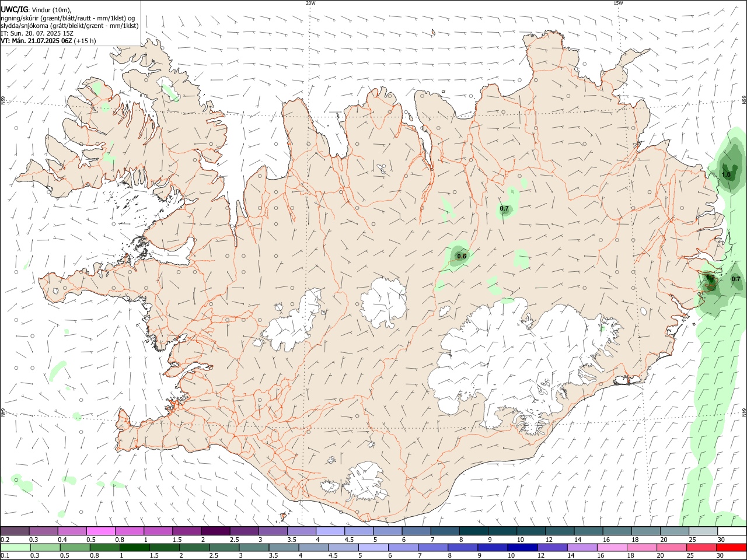Viewport: 747px width, 560px height.
Task: Pick the darkest purple 2–2.5 snow swatch
Action: [215, 531]
